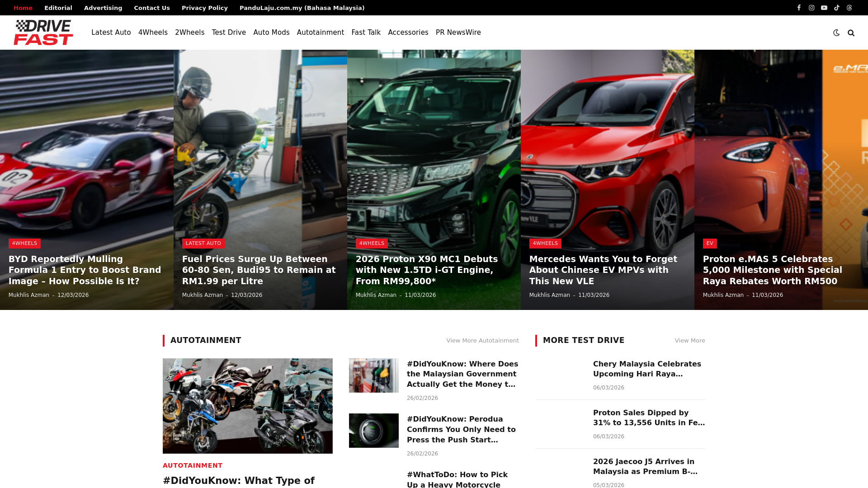Click date 12/03/2026 on BYD article

73,295
